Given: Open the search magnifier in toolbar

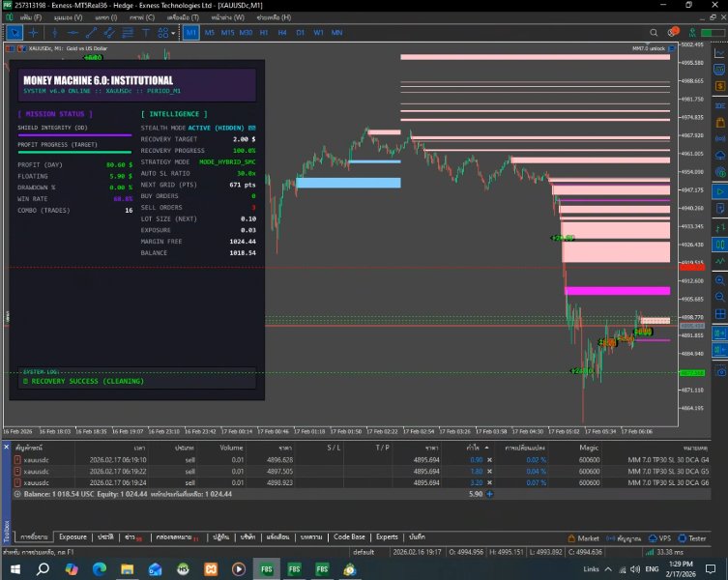Looking at the screenshot, I should tap(654, 33).
